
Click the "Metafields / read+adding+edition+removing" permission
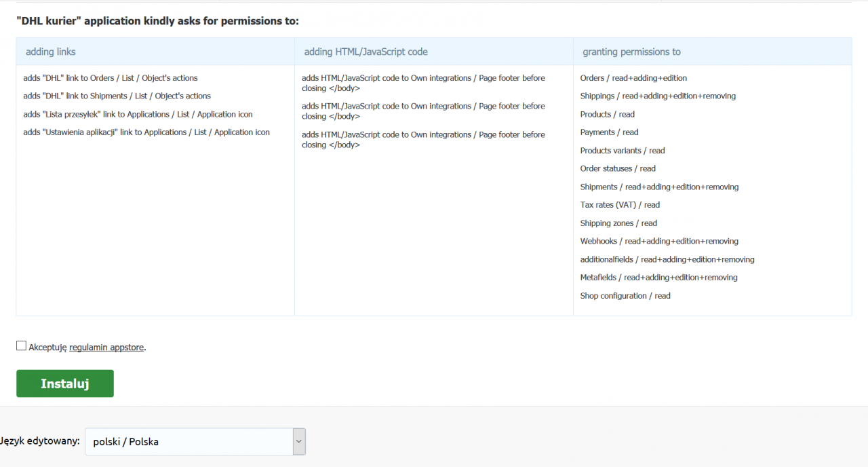pyautogui.click(x=659, y=278)
